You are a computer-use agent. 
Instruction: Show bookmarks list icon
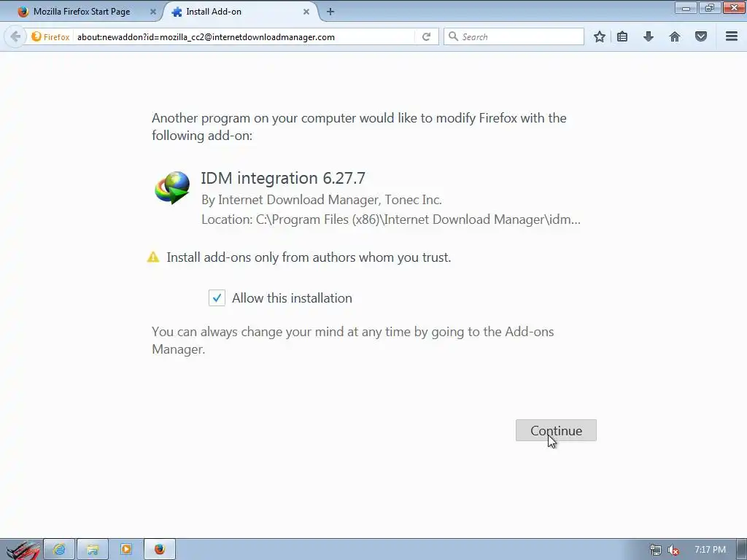[x=622, y=36]
